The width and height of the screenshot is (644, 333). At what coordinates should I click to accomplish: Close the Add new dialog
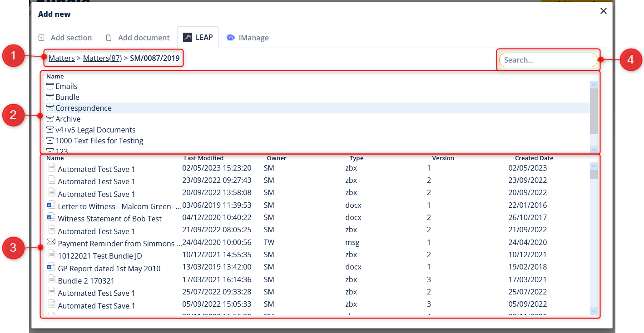603,11
